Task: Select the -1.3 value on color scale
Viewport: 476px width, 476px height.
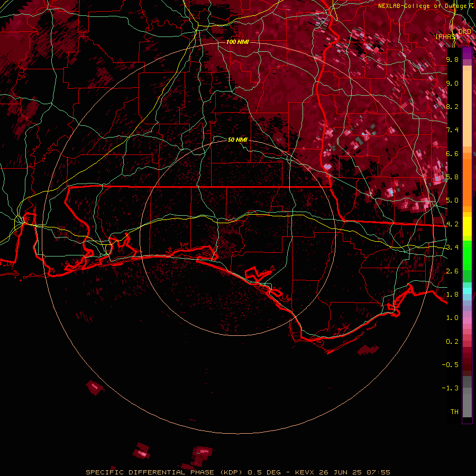Action: point(450,388)
